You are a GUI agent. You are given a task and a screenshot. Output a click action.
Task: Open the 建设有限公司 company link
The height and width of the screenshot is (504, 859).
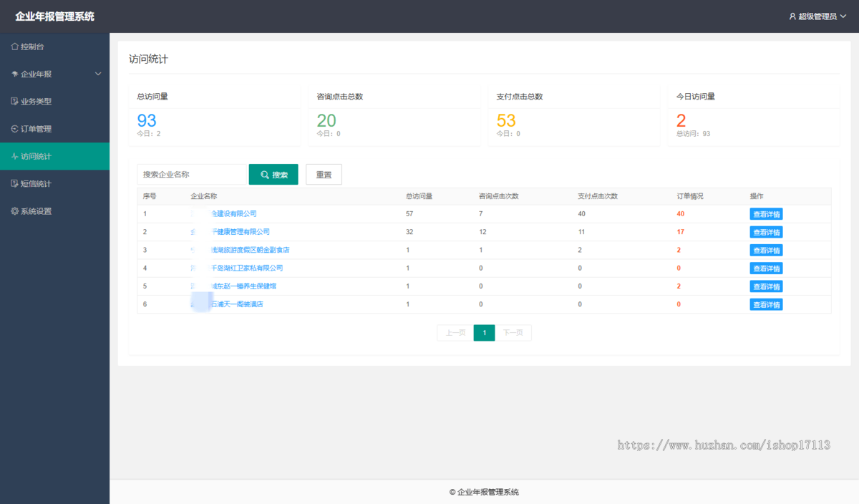pos(223,213)
